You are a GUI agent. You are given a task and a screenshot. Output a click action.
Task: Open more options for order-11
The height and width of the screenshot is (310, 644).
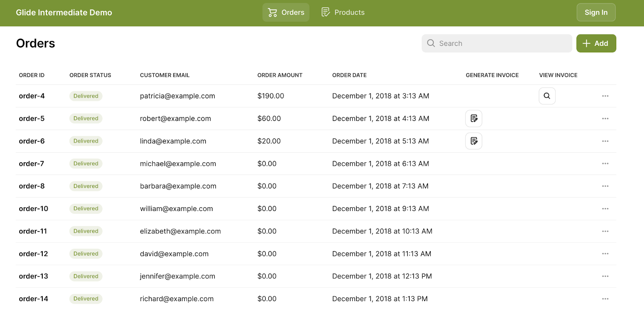click(x=605, y=231)
